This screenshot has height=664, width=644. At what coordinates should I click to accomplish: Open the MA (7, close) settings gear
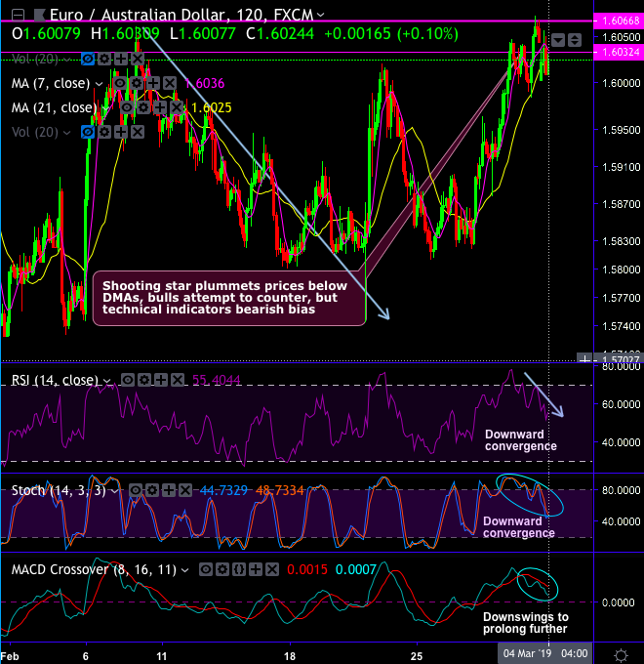[x=137, y=83]
